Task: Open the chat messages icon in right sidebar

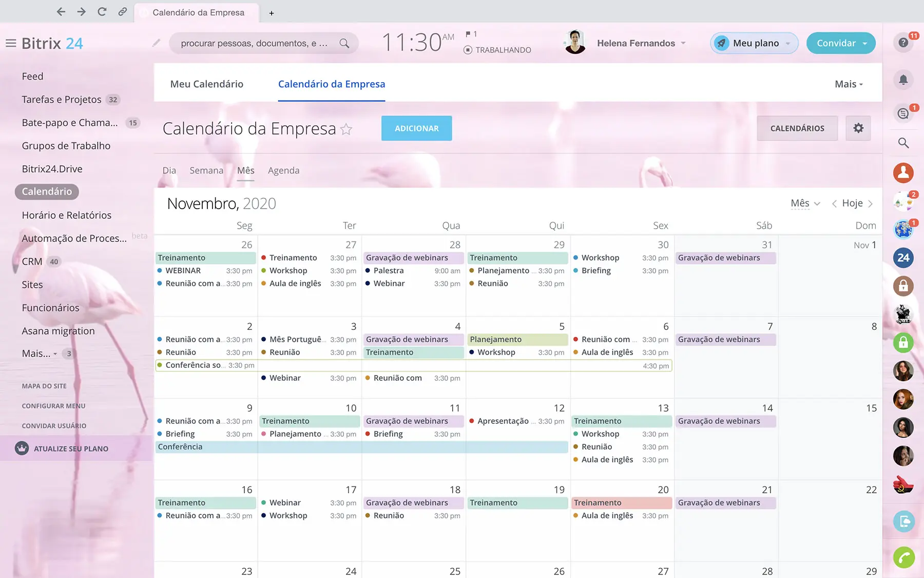Action: coord(903,114)
